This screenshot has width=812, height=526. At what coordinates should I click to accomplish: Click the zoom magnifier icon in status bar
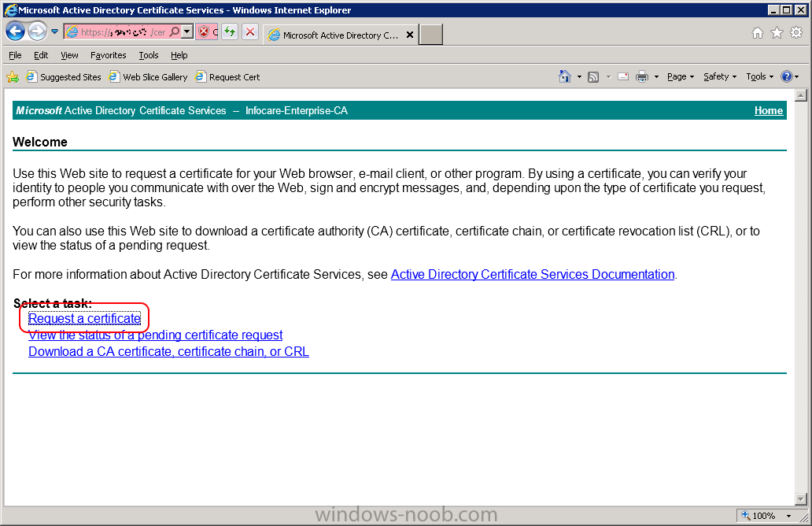point(746,516)
